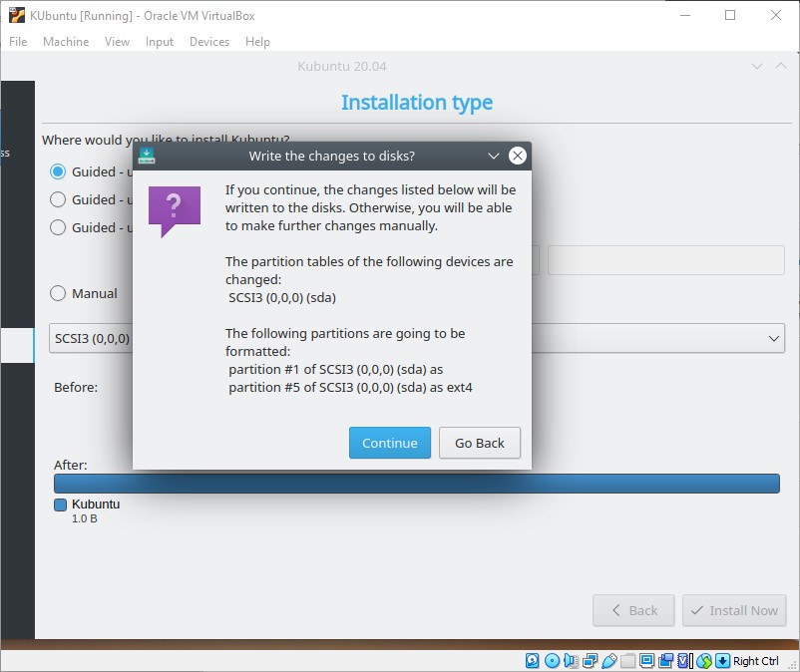This screenshot has height=672, width=800.
Task: Click the network adapters icon in status bar
Action: coord(590,661)
